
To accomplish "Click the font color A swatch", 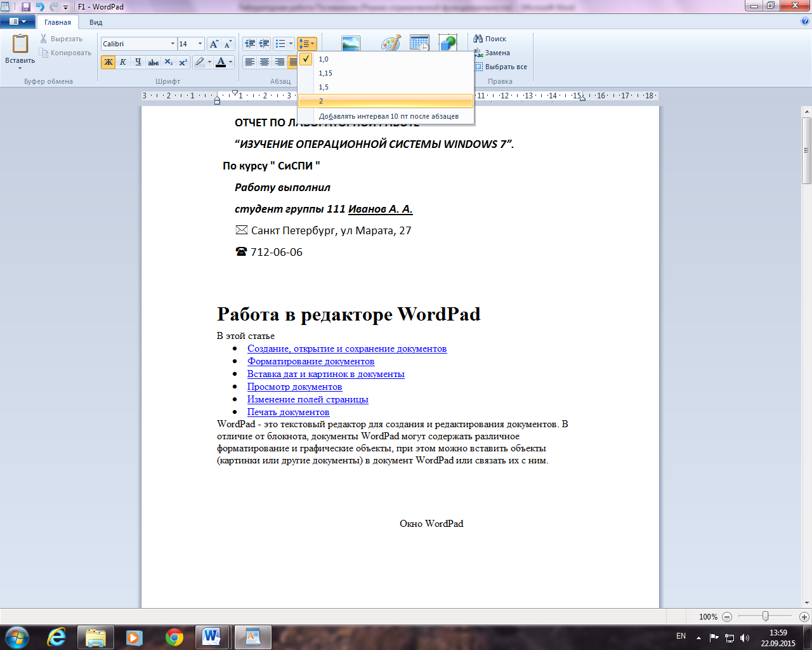I will pyautogui.click(x=221, y=62).
